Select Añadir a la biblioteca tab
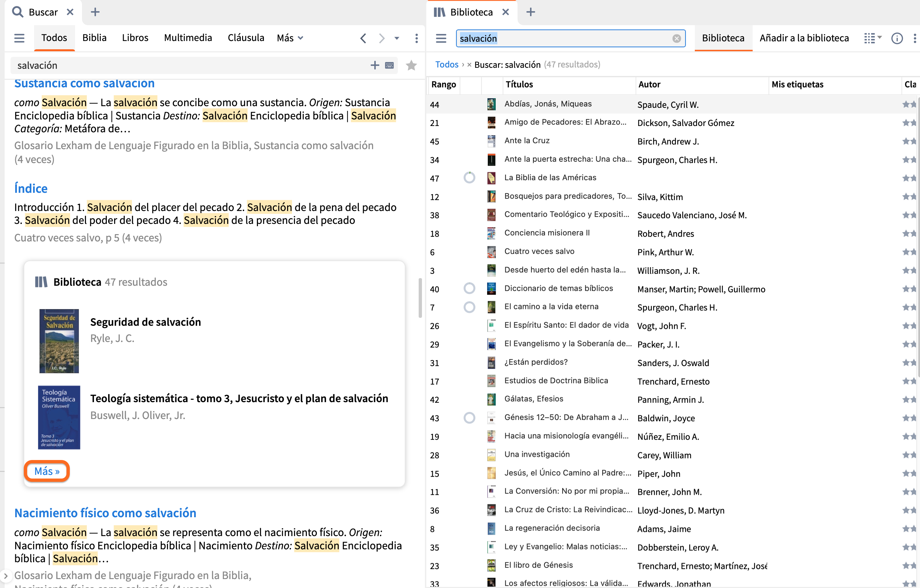This screenshot has height=588, width=920. click(x=804, y=38)
